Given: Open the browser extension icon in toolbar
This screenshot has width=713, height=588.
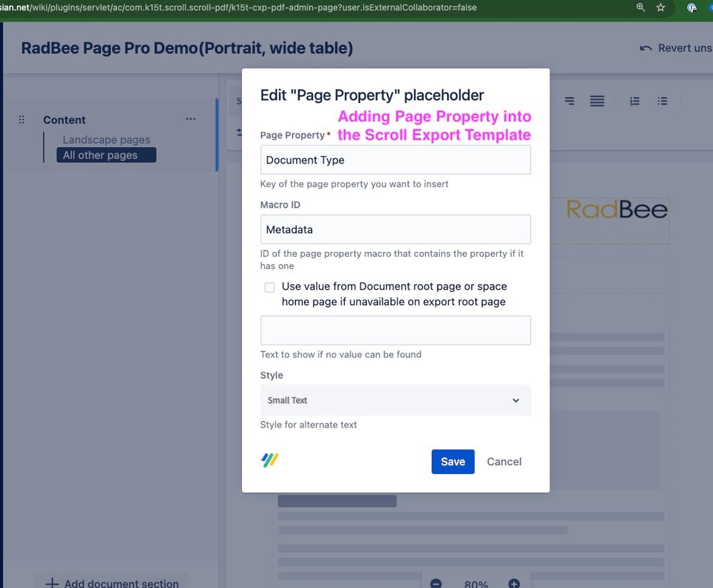Looking at the screenshot, I should pyautogui.click(x=692, y=7).
